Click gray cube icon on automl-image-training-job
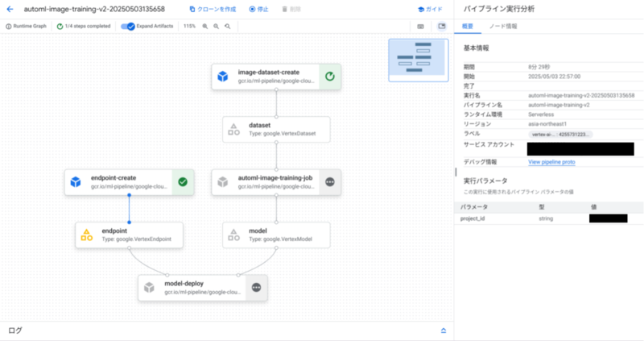 pyautogui.click(x=223, y=182)
